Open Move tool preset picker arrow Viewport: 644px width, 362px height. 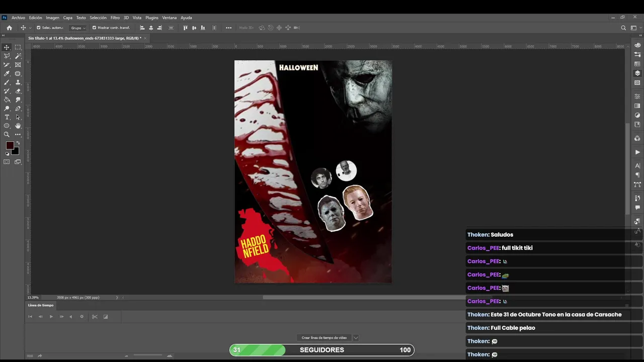(x=30, y=28)
